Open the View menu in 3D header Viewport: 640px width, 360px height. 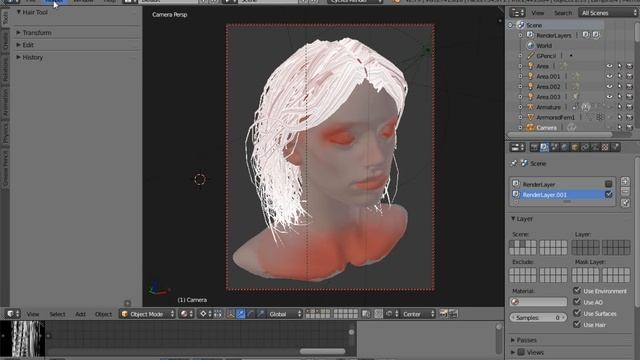[33, 314]
